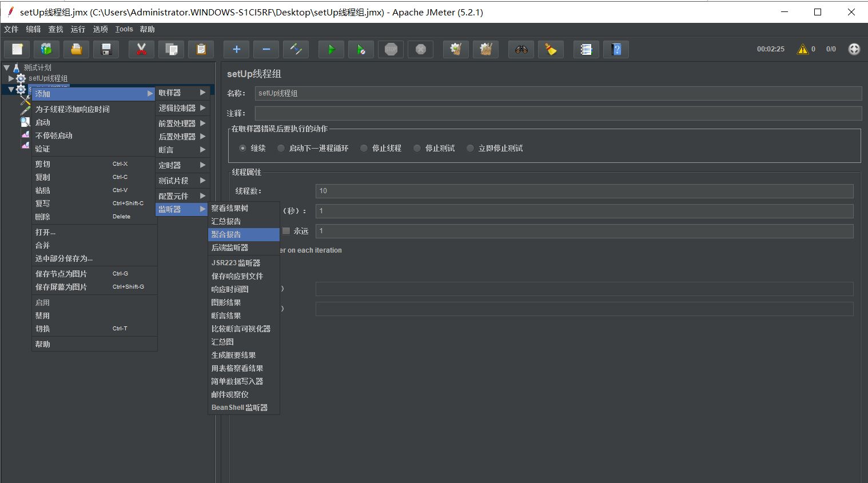
Task: Collapse the selected thread group node
Action: click(11, 89)
